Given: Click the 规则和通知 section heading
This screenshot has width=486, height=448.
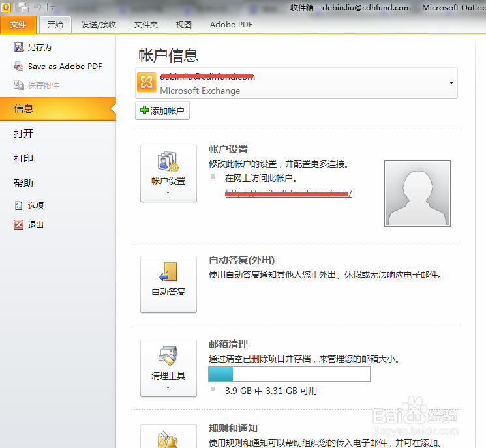Looking at the screenshot, I should pyautogui.click(x=233, y=428).
